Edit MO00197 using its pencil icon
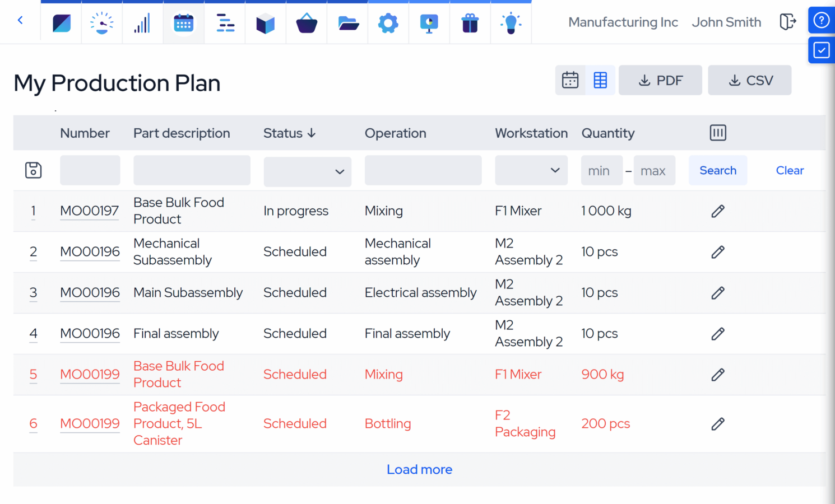This screenshot has height=504, width=835. point(718,211)
